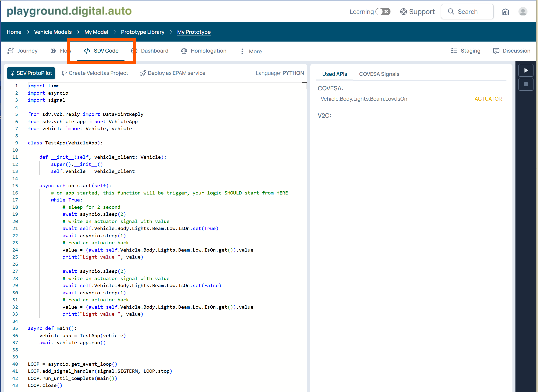This screenshot has width=538, height=392.
Task: Switch to the COVESA Signals tab
Action: [379, 74]
